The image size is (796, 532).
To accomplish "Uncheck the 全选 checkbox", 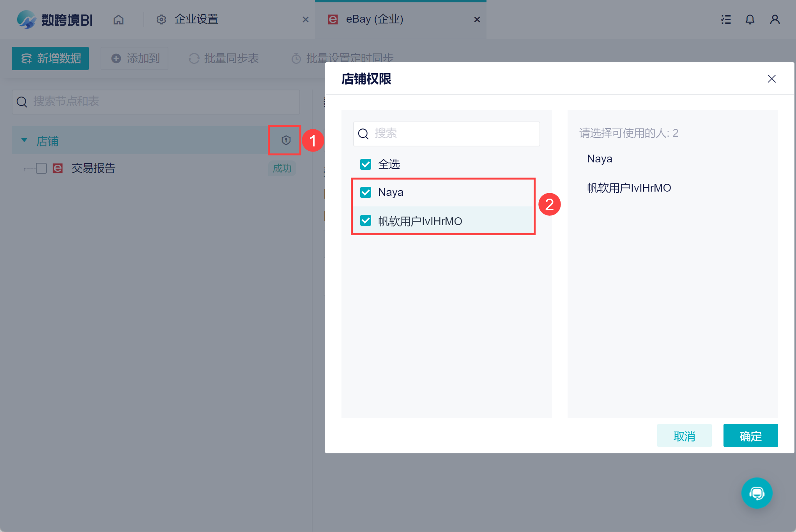I will (365, 164).
